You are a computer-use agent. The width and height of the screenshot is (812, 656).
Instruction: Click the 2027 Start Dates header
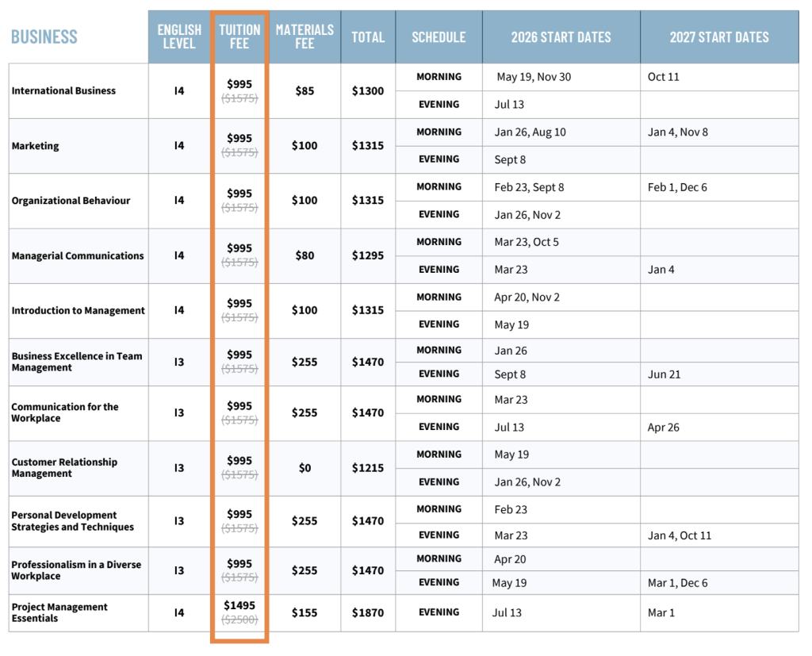click(719, 37)
